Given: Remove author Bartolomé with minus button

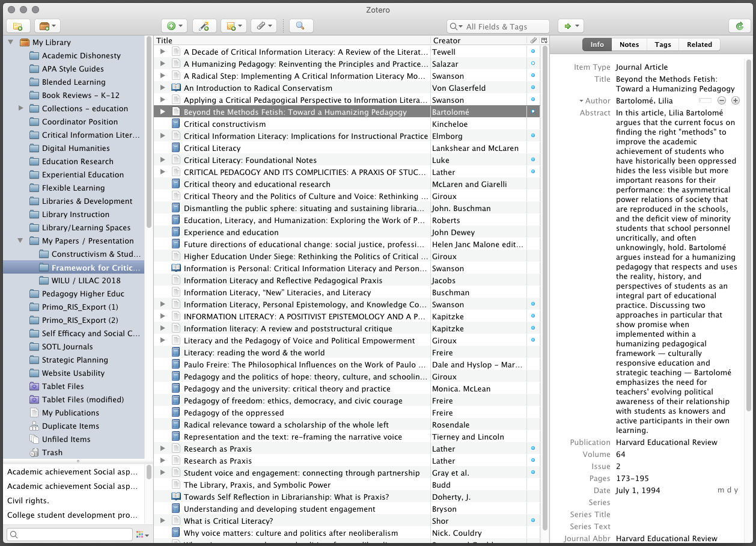Looking at the screenshot, I should (x=722, y=100).
